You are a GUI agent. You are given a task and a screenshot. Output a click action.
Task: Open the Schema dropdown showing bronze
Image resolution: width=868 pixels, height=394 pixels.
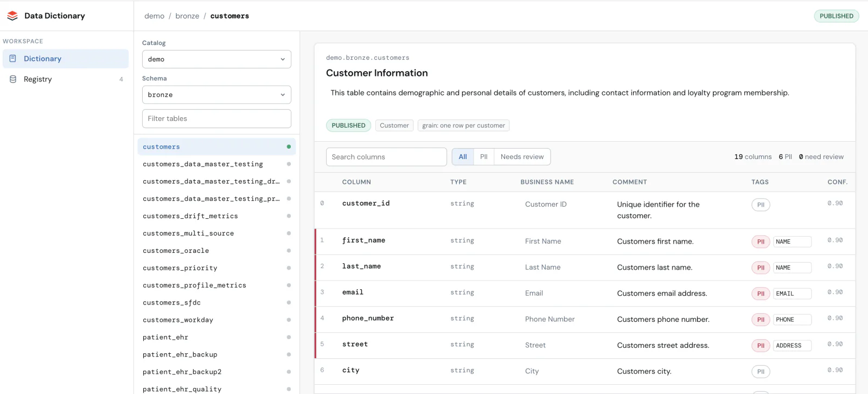coord(216,94)
